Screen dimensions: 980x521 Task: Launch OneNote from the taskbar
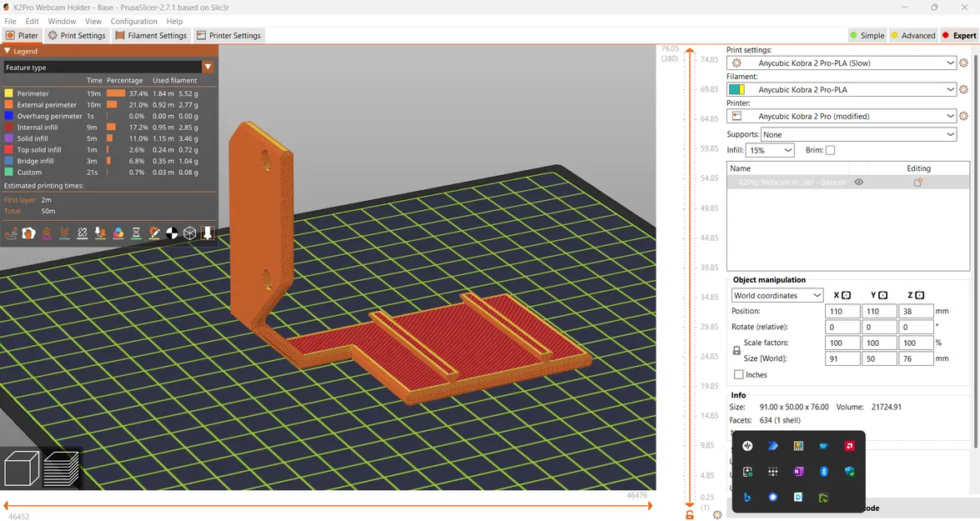click(798, 472)
